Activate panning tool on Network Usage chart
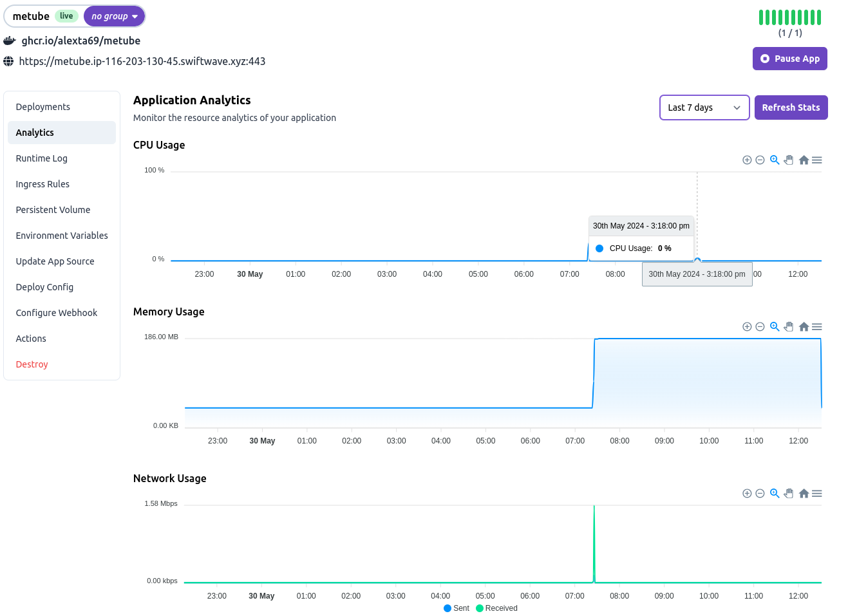The height and width of the screenshot is (616, 848). [x=789, y=494]
